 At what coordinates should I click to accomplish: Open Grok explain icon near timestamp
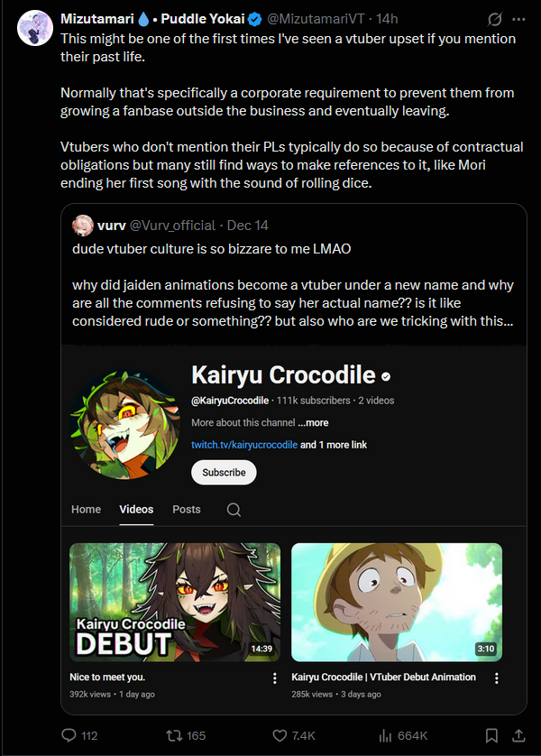[495, 19]
